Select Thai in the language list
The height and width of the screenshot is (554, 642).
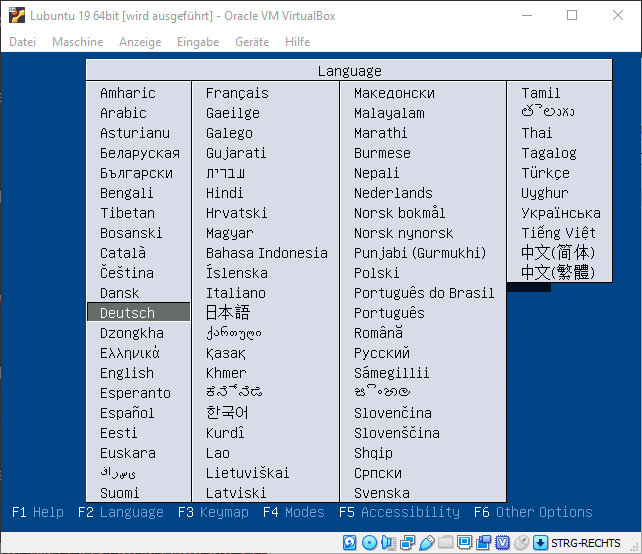click(537, 133)
